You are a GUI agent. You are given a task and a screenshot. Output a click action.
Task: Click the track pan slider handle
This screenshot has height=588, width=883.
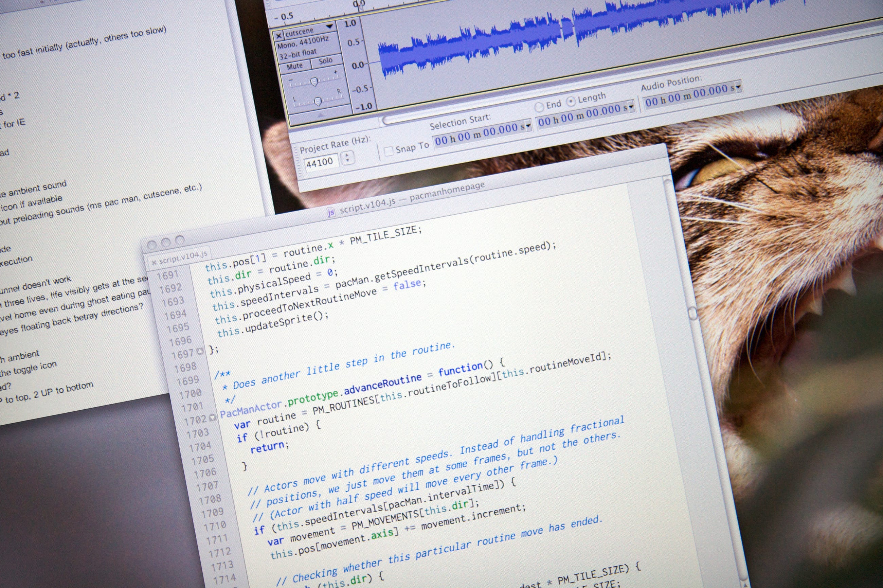click(x=318, y=101)
